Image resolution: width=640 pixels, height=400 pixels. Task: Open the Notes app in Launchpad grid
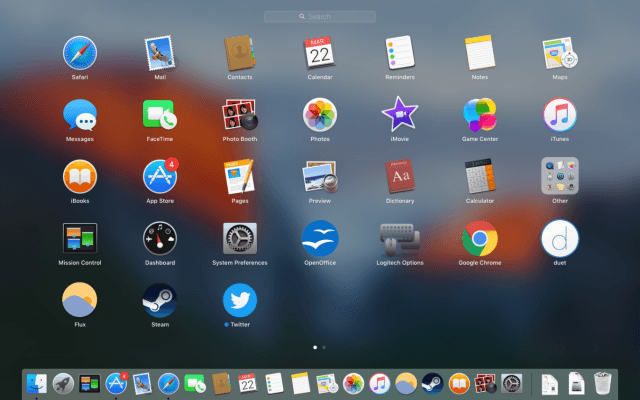point(480,53)
